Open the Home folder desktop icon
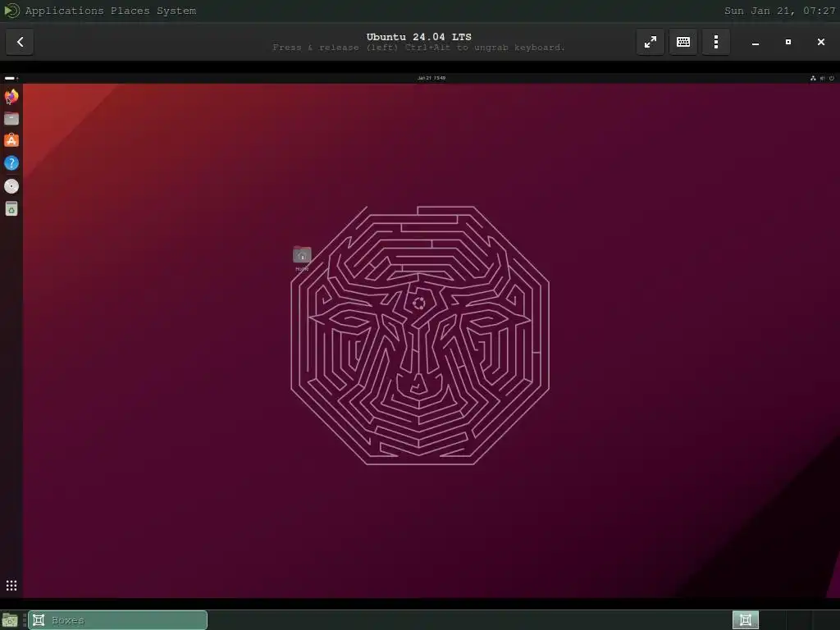 click(x=302, y=258)
